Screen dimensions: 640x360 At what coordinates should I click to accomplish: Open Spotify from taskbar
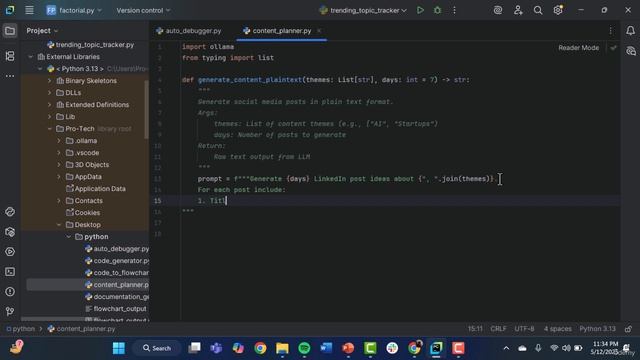point(304,348)
